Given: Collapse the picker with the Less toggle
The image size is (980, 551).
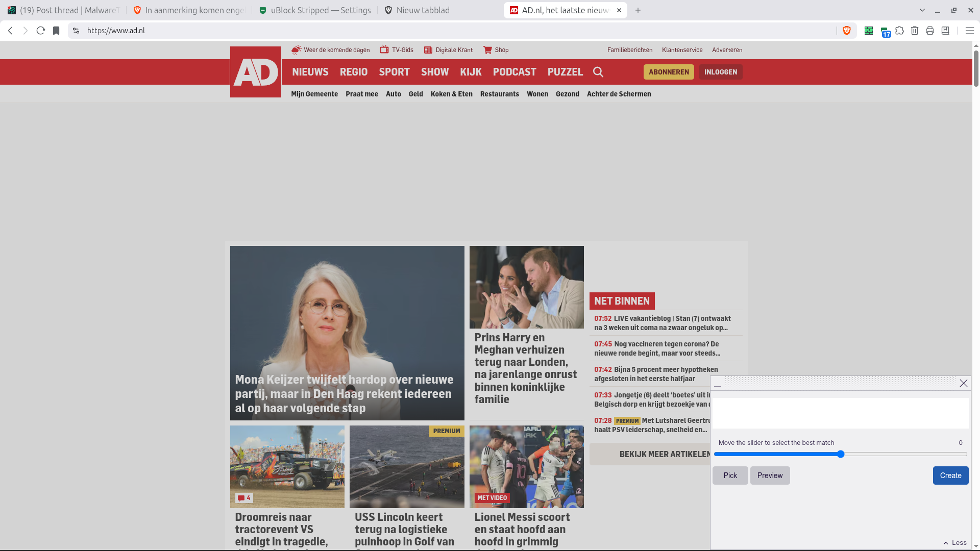Looking at the screenshot, I should pyautogui.click(x=955, y=543).
